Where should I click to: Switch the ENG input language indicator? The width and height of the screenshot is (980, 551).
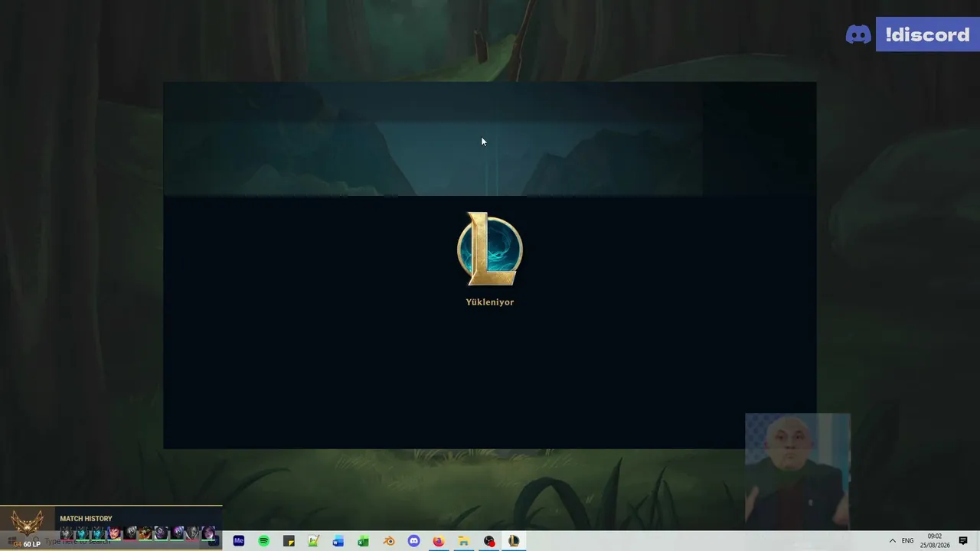(907, 541)
